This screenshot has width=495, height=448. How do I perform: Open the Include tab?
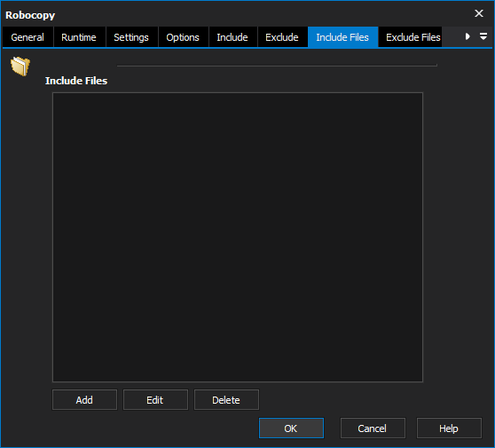point(232,37)
